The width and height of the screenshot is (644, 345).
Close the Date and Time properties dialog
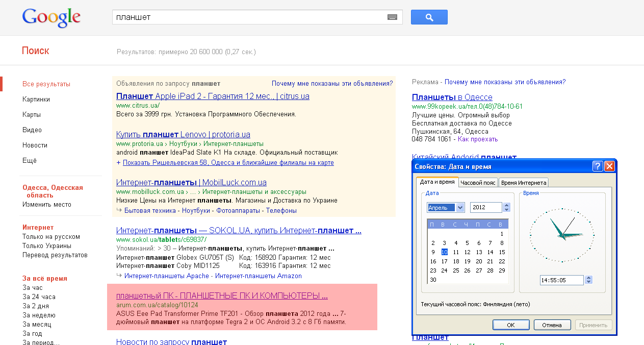[609, 166]
